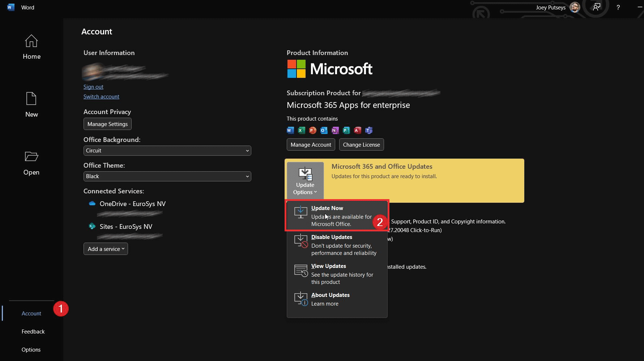The width and height of the screenshot is (644, 361).
Task: Click the Word app icon in title bar
Action: pyautogui.click(x=11, y=7)
